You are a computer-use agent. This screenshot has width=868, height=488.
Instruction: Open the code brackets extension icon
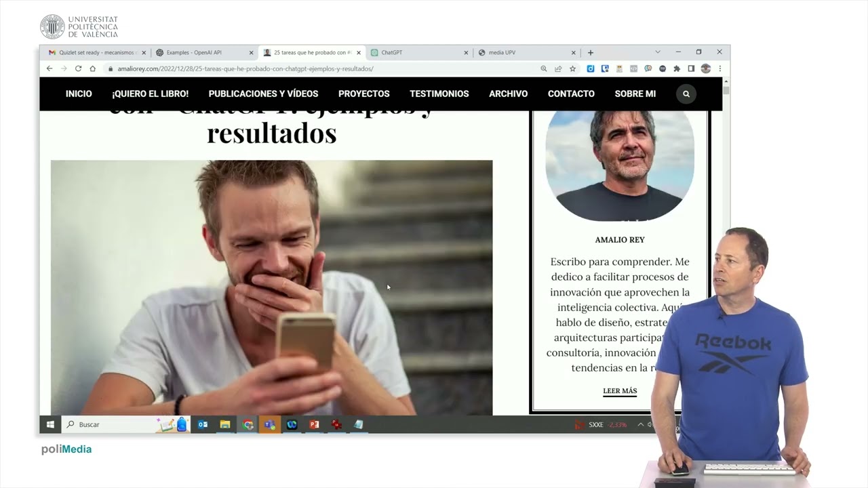pyautogui.click(x=634, y=68)
